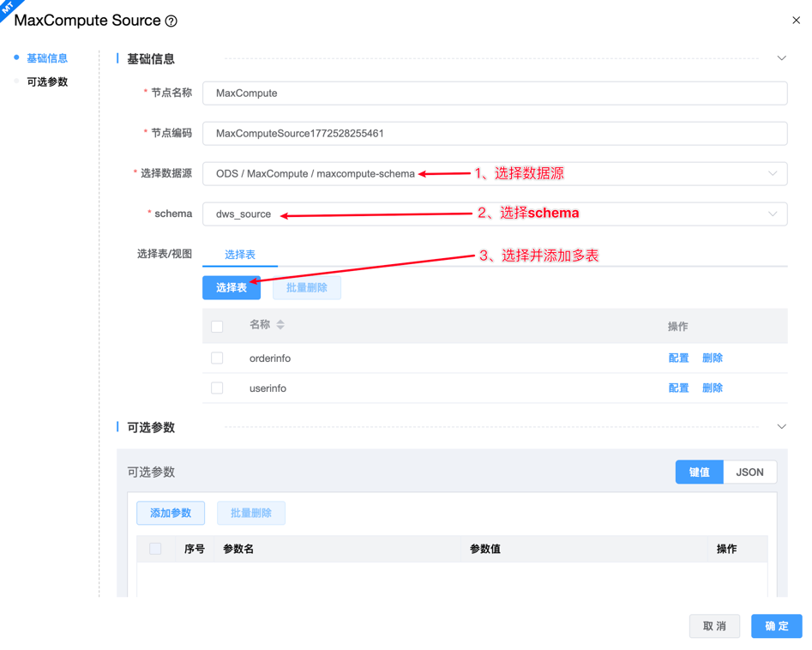Open the 选择数据源 dropdown
Screen dimensions: 812x650
tap(495, 173)
